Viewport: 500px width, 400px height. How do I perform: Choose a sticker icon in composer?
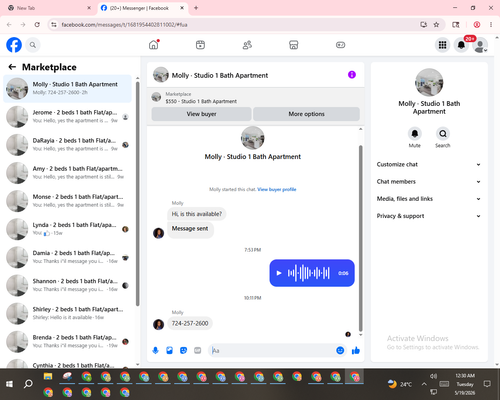pos(183,350)
